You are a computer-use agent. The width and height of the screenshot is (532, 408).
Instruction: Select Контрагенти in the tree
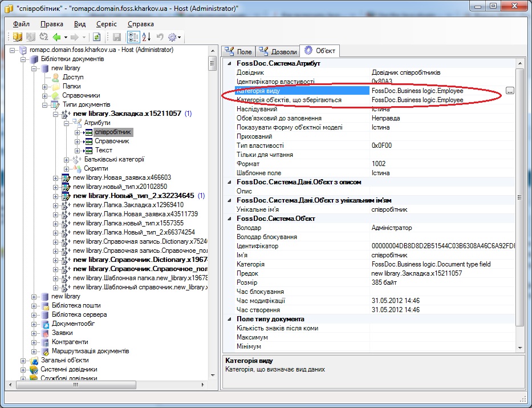[70, 342]
